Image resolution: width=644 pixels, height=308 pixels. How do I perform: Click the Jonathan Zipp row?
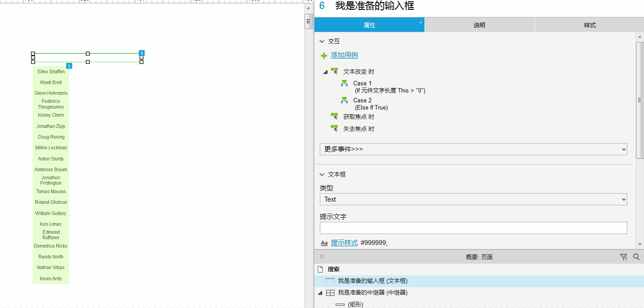point(51,126)
